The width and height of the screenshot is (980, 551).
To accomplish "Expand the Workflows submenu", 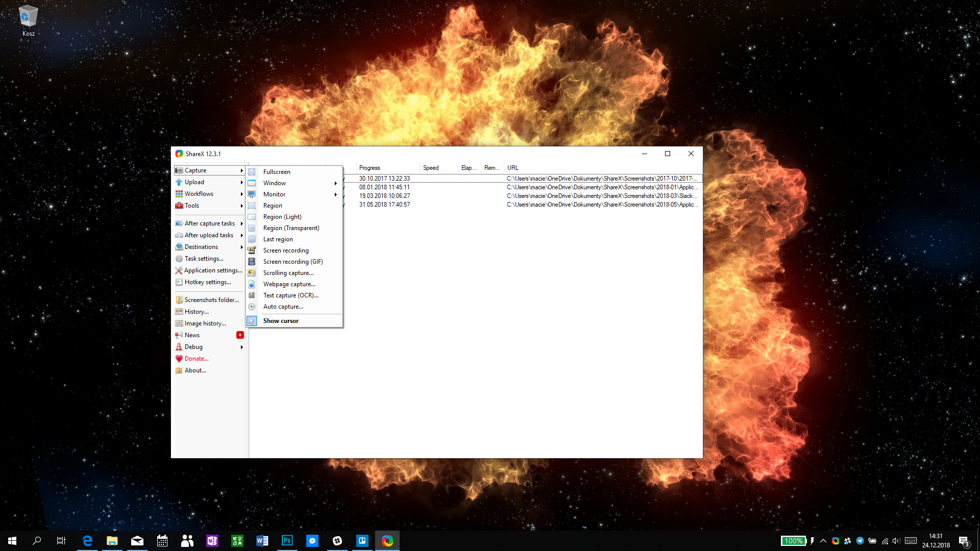I will 209,194.
